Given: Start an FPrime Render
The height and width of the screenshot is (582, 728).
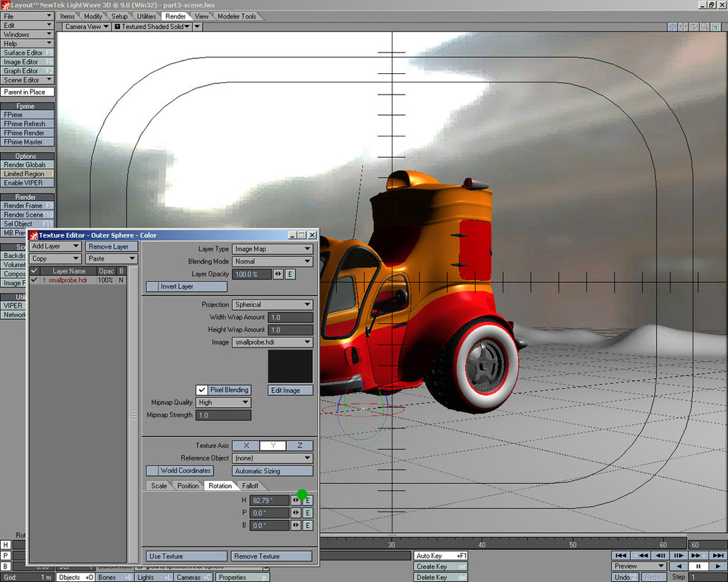Looking at the screenshot, I should pos(23,133).
